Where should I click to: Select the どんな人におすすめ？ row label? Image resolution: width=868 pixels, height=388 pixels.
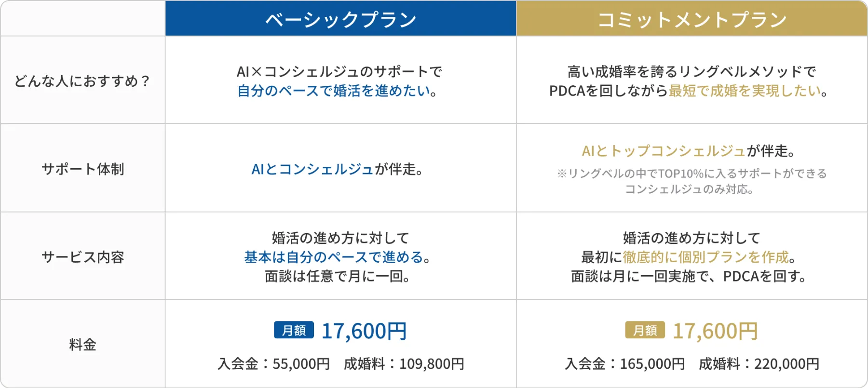[82, 80]
